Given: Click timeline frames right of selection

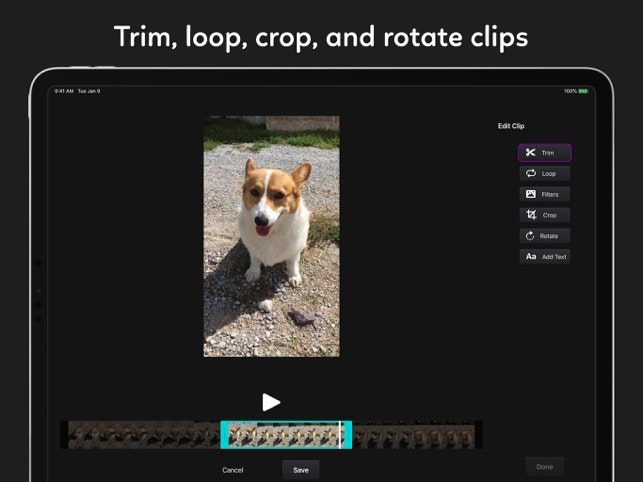Looking at the screenshot, I should [x=415, y=435].
